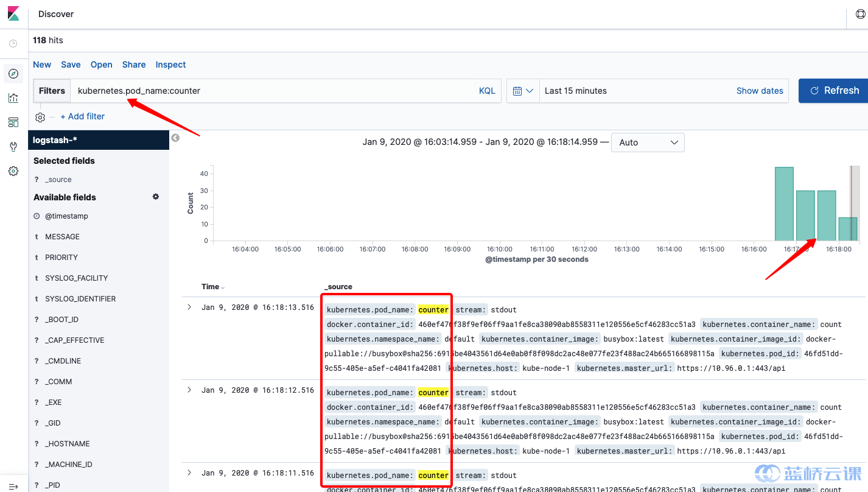Open Management gear icon in sidebar

[x=13, y=171]
